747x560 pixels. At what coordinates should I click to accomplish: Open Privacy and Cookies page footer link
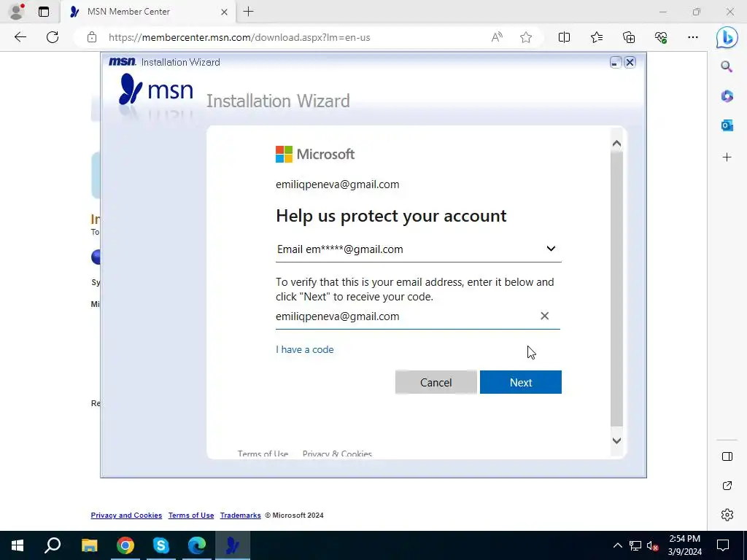tap(126, 516)
